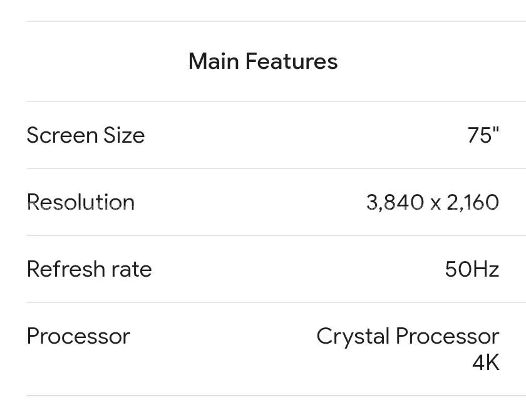Click the word "Features" in the heading
Image resolution: width=526 pixels, height=420 pixels.
pyautogui.click(x=291, y=61)
